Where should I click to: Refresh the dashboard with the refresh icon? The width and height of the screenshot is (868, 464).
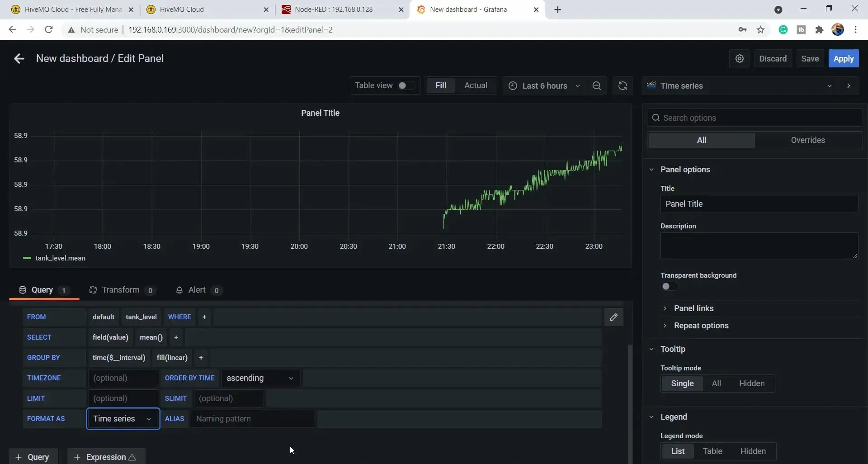[623, 86]
